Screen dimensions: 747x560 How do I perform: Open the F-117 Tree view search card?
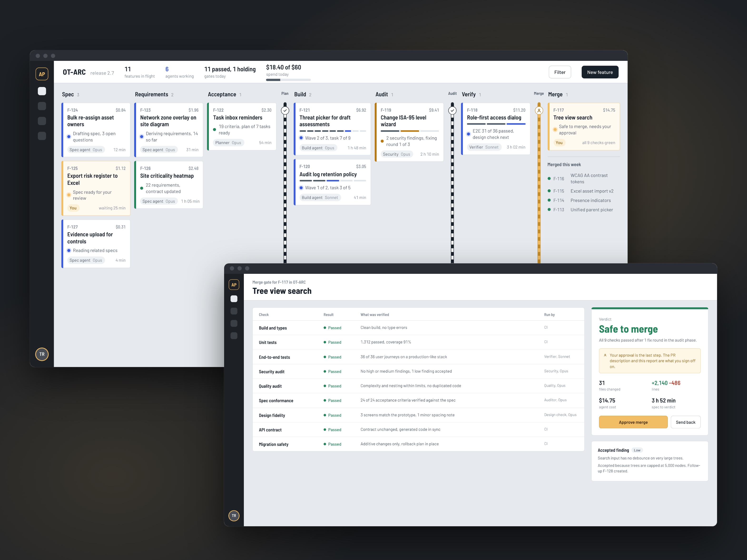(584, 126)
